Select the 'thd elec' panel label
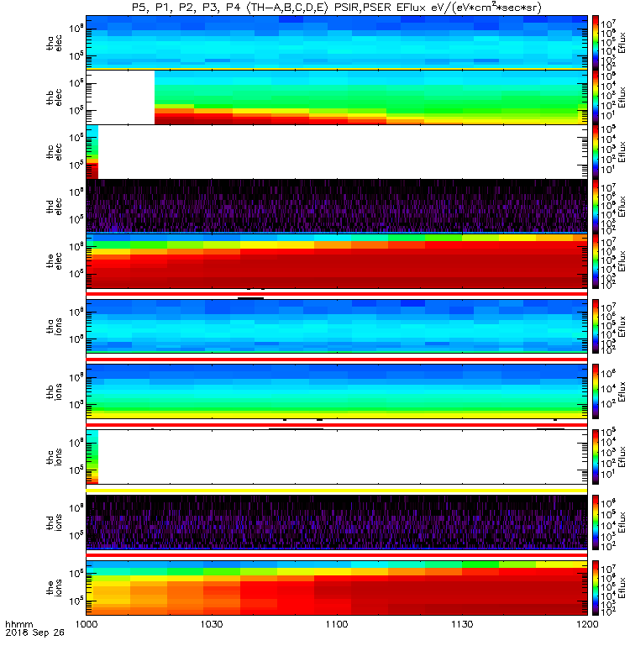This screenshot has width=630, height=672. coord(55,206)
